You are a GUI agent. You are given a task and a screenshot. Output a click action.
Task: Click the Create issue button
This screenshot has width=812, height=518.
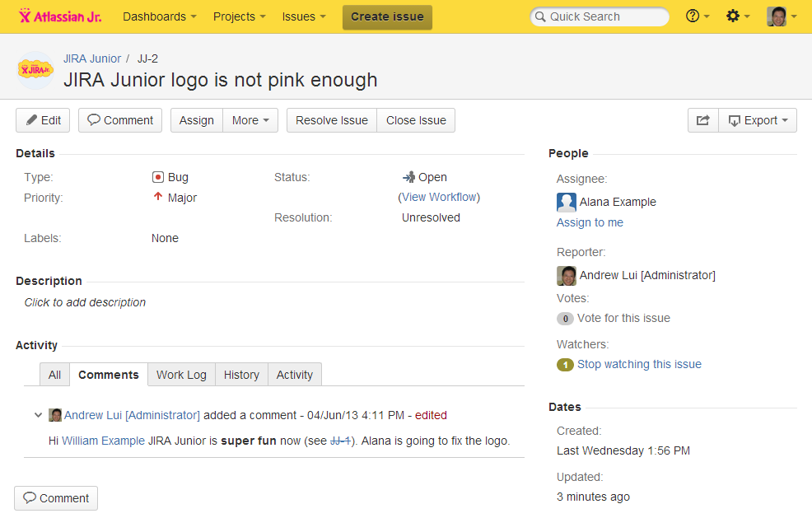click(387, 17)
